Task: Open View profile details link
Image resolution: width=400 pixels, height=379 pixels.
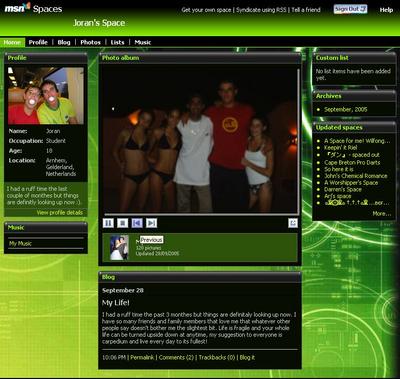Action: coord(60,212)
